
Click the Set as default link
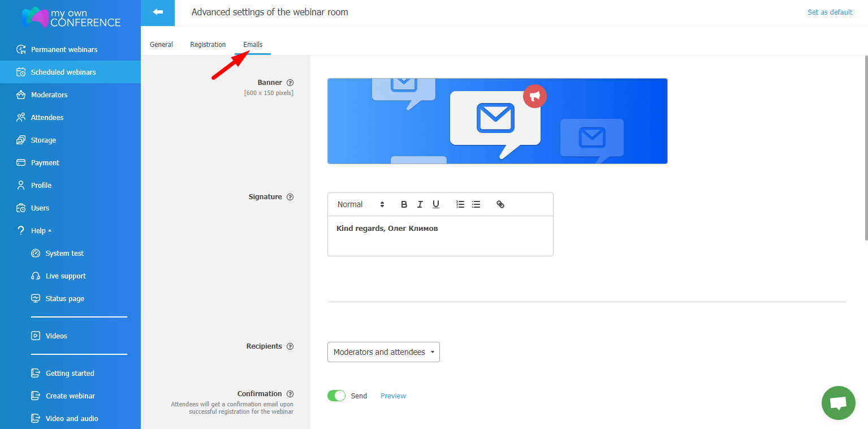830,12
